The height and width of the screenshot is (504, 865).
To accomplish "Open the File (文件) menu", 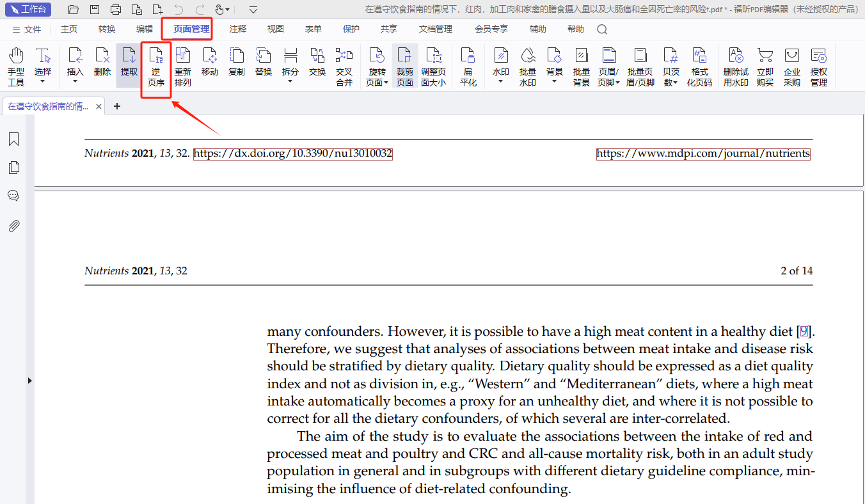I will (x=27, y=29).
